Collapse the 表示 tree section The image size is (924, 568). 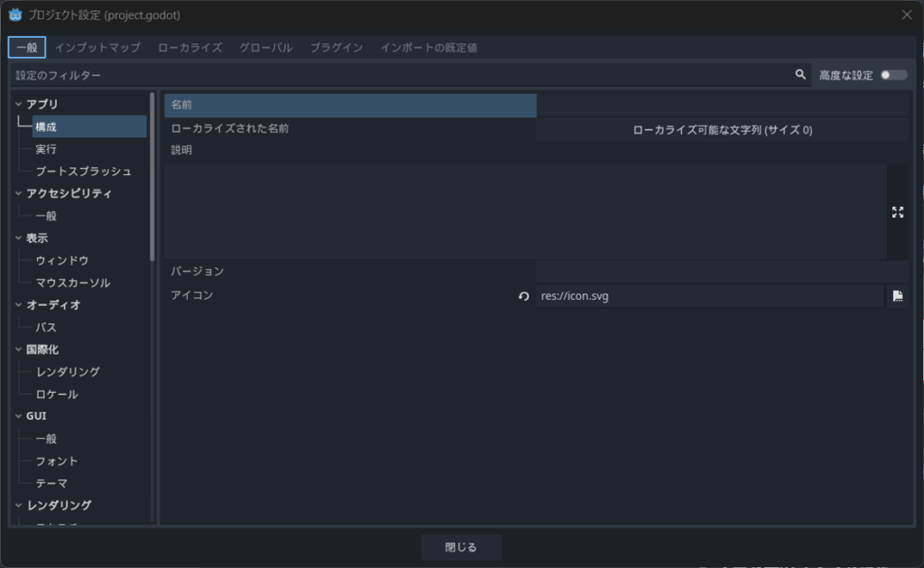click(19, 238)
